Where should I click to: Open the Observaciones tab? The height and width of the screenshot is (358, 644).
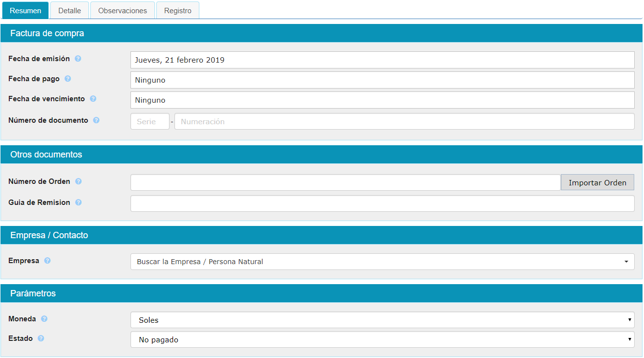[x=123, y=10]
